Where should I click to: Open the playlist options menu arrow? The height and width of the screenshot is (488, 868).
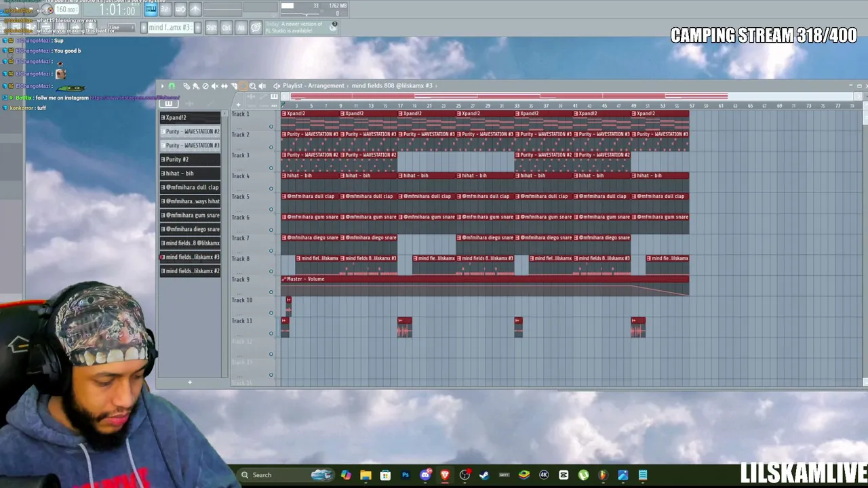point(162,86)
